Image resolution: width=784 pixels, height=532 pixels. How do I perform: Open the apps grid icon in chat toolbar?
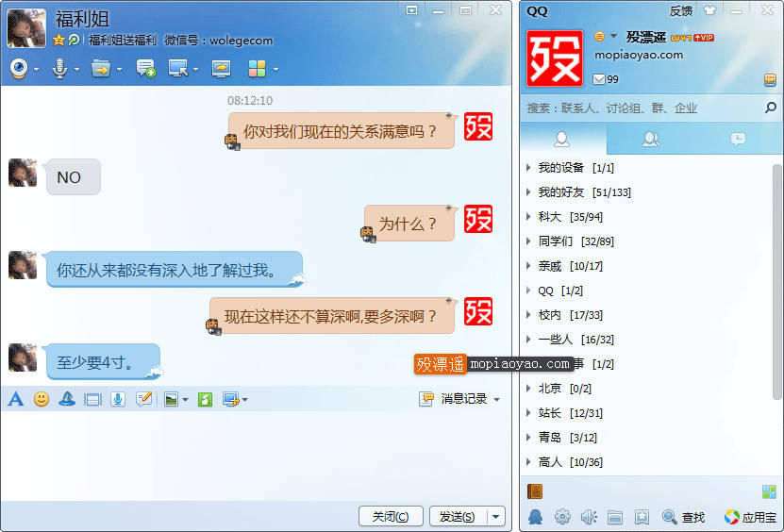(x=257, y=69)
